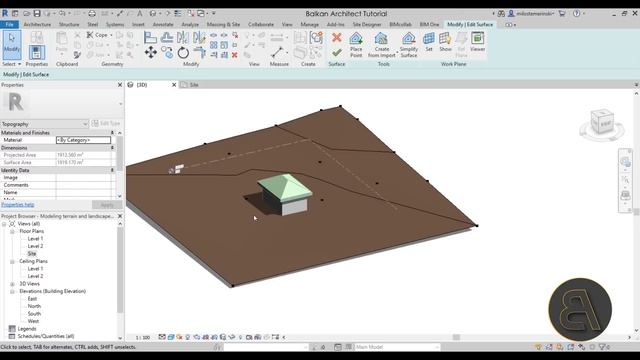Collapse Materials and Finishes section
Screen dimensions: 640x360
(112, 133)
